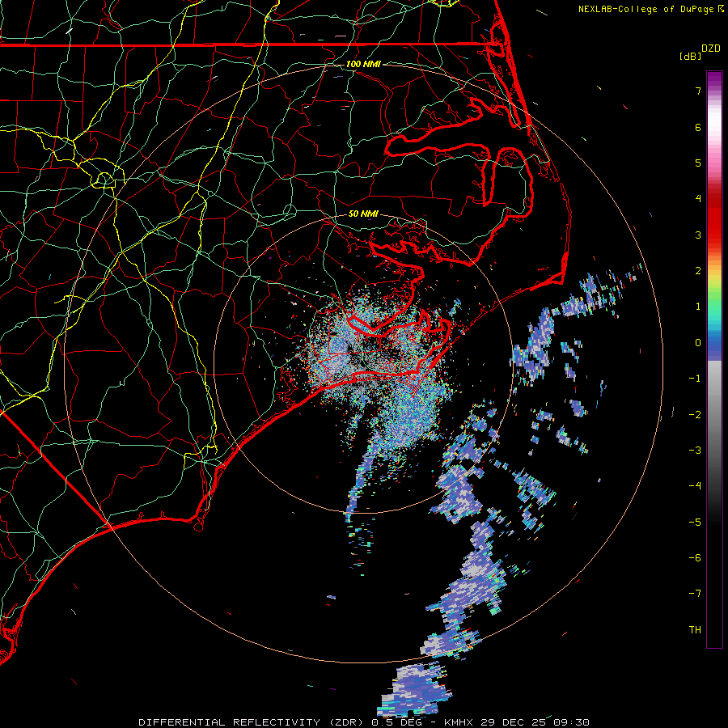
Task: Click the "[dB]" units label
Action: [x=691, y=56]
